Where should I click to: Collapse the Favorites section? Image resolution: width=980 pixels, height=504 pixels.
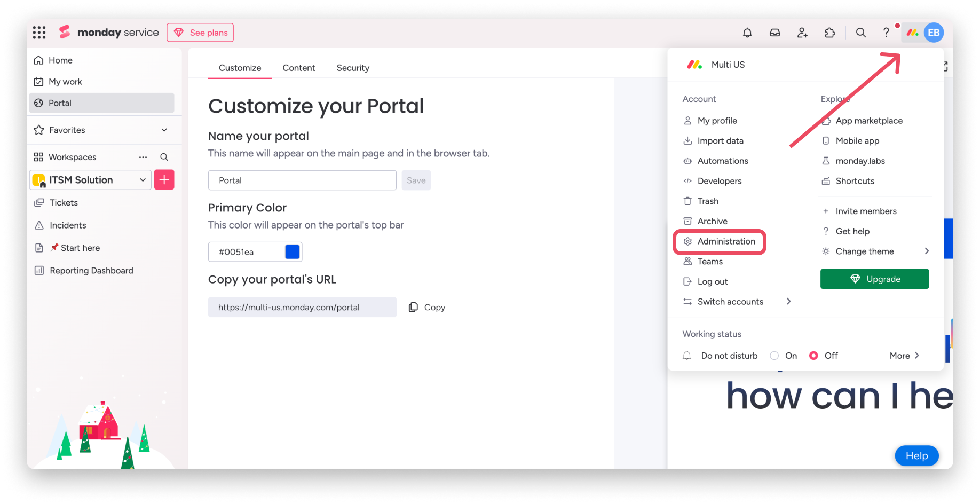coord(163,130)
